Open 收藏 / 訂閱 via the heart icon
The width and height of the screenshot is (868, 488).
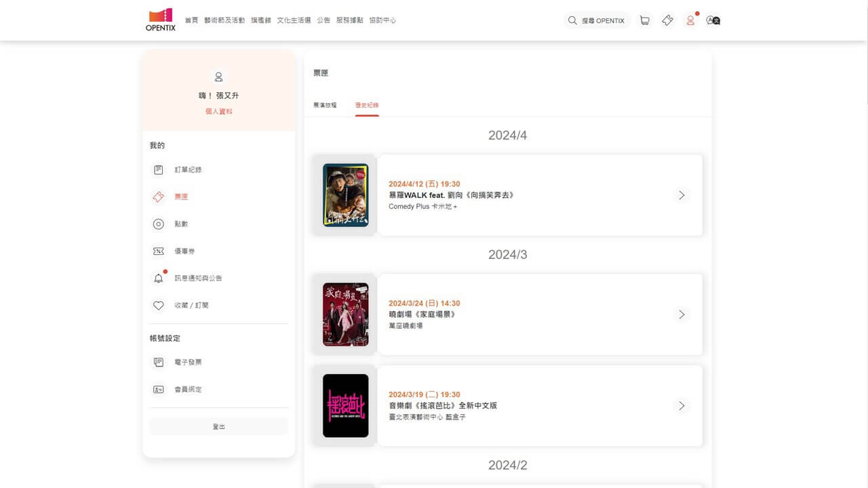coord(158,305)
